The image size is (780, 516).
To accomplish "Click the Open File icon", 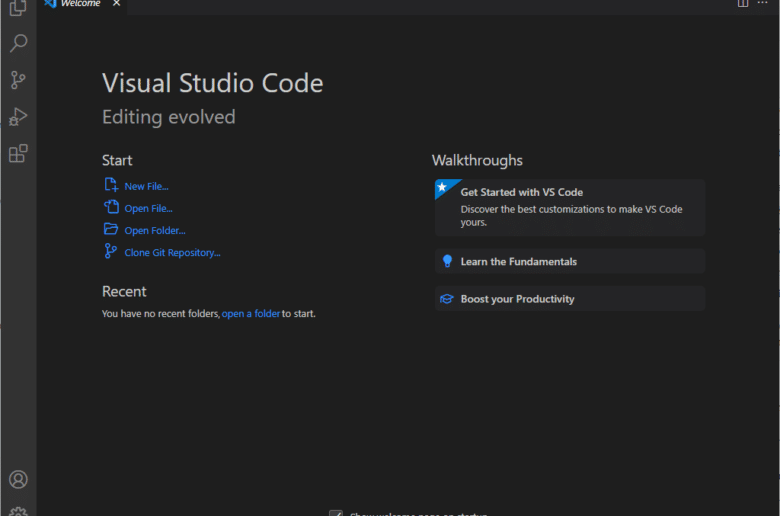I will click(x=111, y=207).
